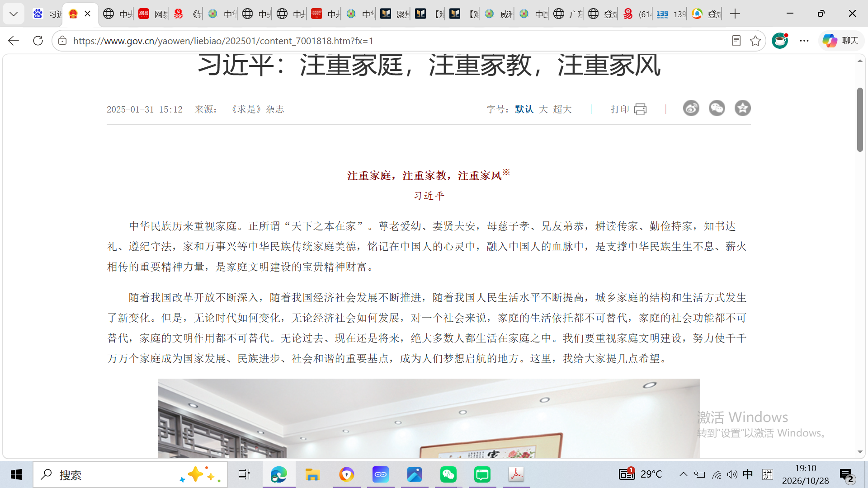Open new tab with plus button

735,14
